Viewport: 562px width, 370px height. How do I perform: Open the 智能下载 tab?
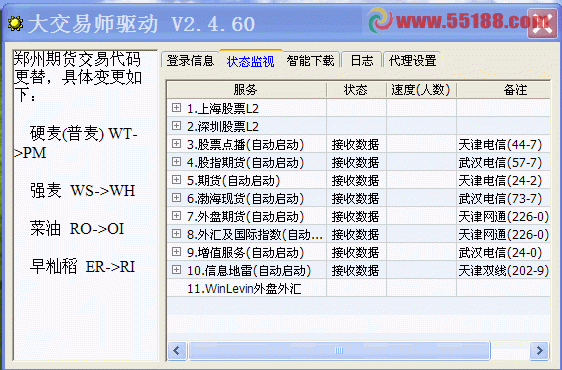310,60
